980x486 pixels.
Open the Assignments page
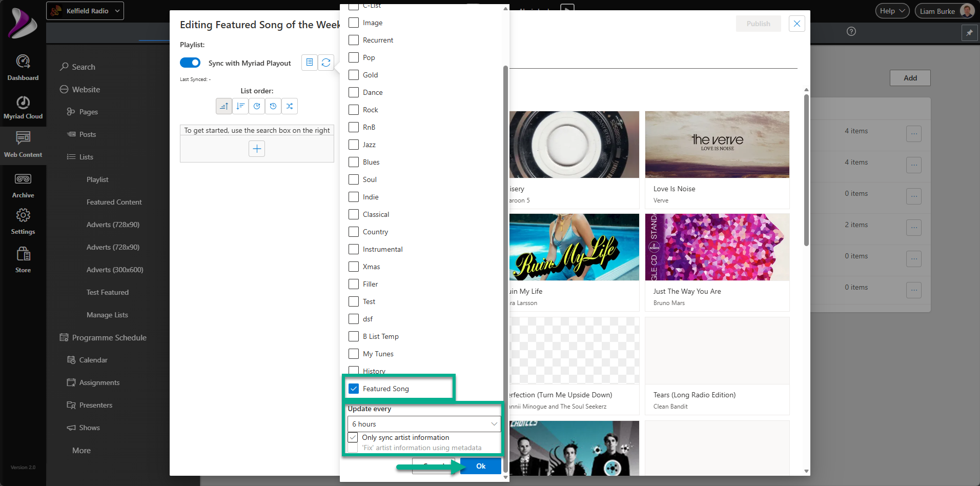pyautogui.click(x=93, y=382)
